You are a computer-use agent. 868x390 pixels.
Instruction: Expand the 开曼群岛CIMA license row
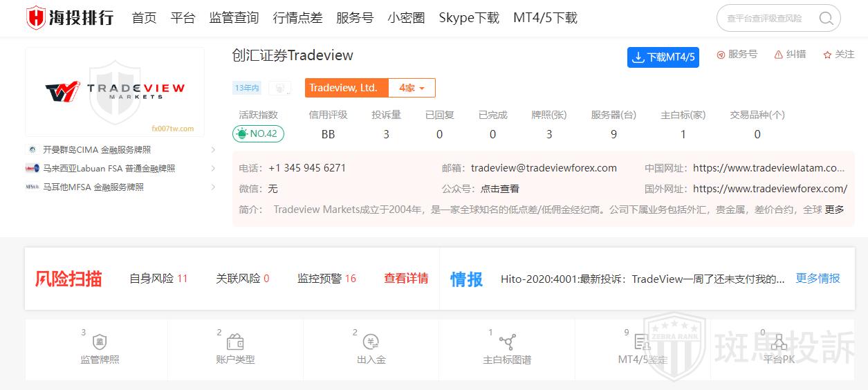[x=213, y=149]
